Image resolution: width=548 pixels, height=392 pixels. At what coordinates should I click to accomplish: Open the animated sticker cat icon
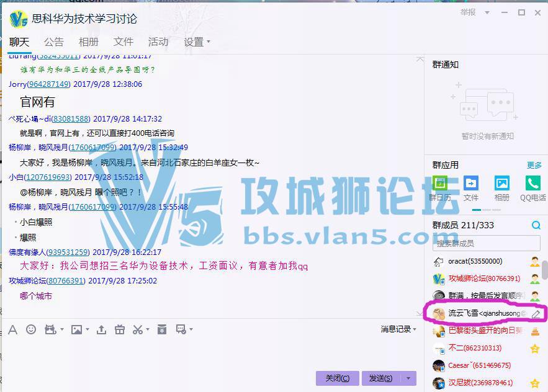click(x=50, y=329)
